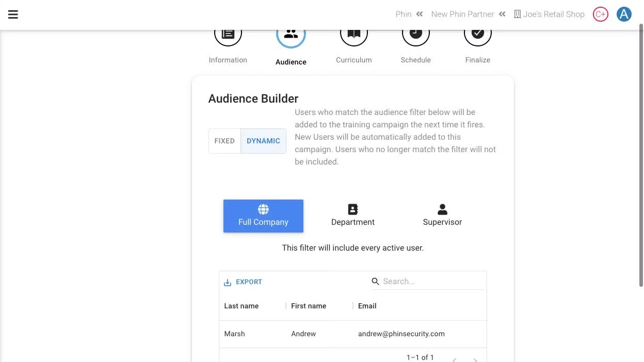
Task: Click the search magnifier icon
Action: (376, 282)
